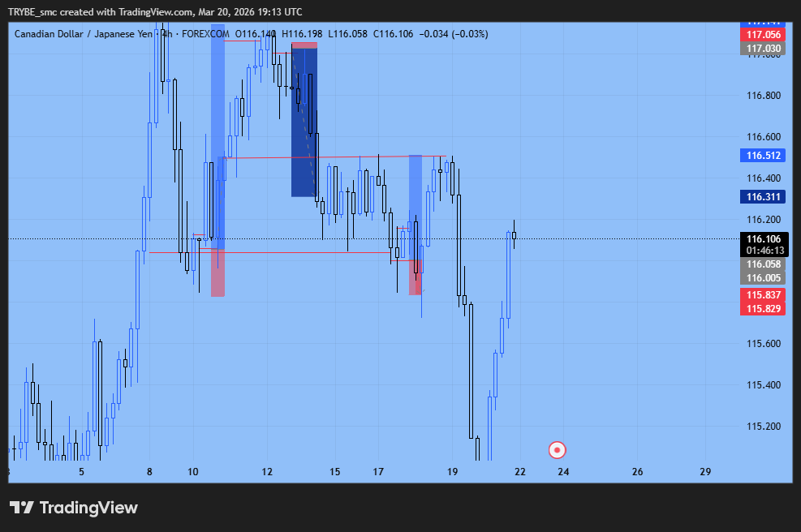Click the gray 117.030 price label
Screen dimensions: 801x532
(x=763, y=49)
